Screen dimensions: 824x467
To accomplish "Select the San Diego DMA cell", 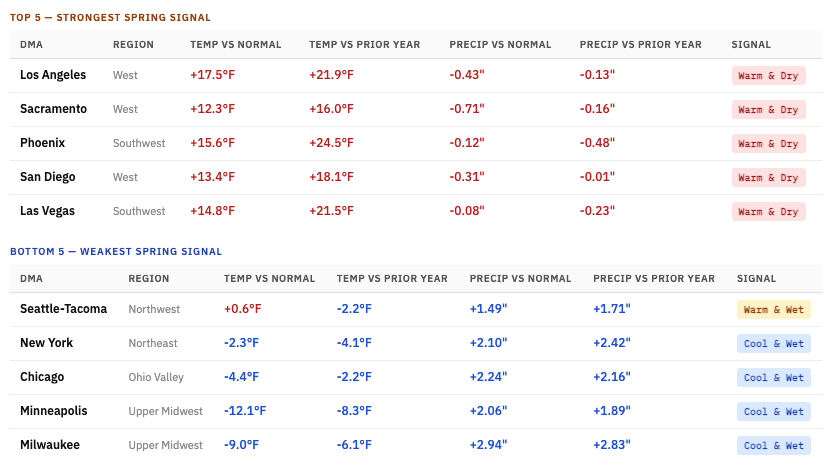I will click(47, 177).
